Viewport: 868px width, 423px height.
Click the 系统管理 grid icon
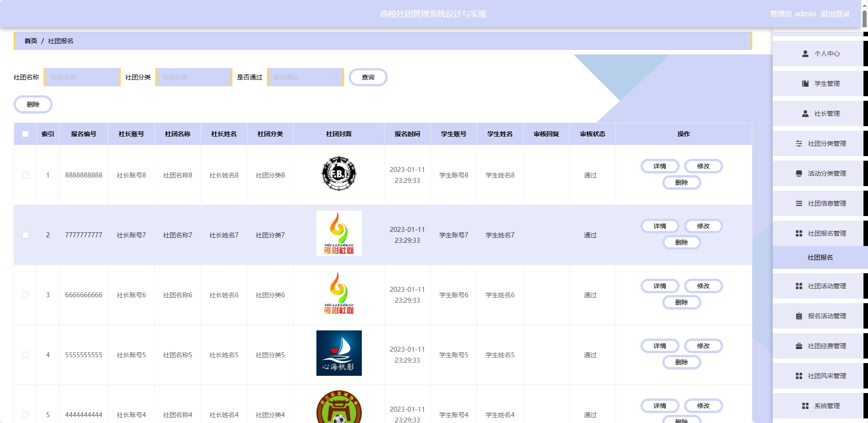[x=805, y=406]
